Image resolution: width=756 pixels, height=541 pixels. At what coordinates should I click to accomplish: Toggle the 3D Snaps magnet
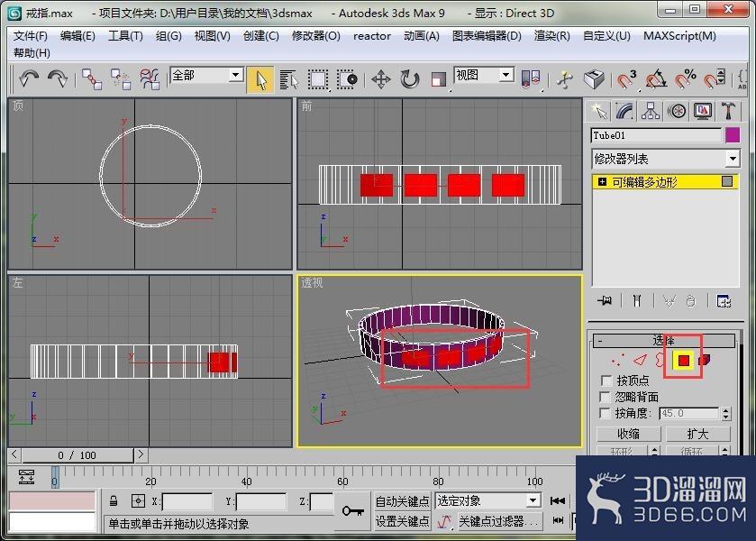pyautogui.click(x=627, y=79)
